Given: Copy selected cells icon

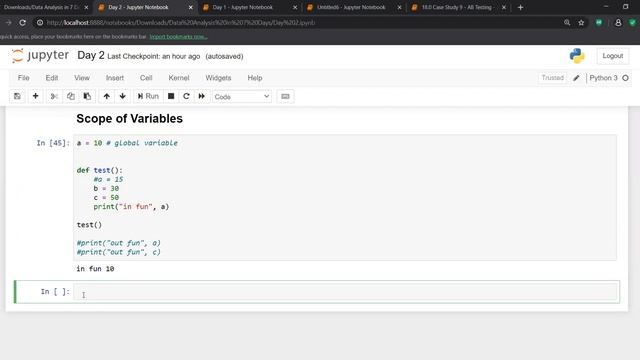Looking at the screenshot, I should tap(71, 96).
